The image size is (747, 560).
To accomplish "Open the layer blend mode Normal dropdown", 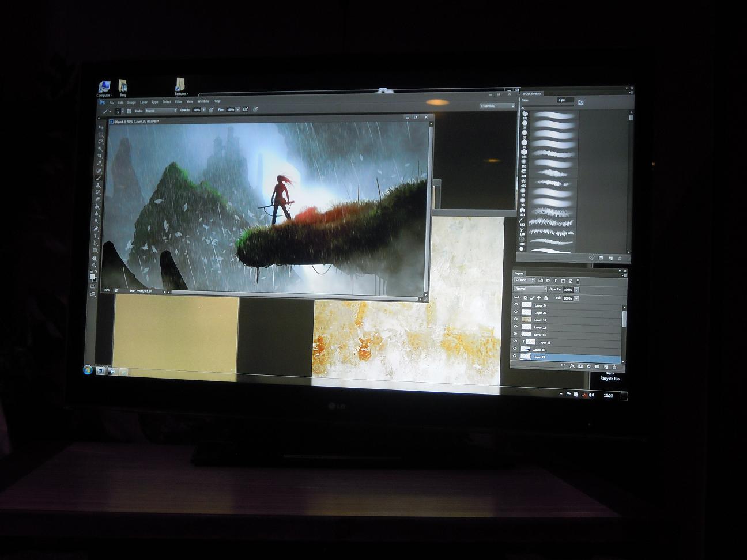I will coord(530,289).
